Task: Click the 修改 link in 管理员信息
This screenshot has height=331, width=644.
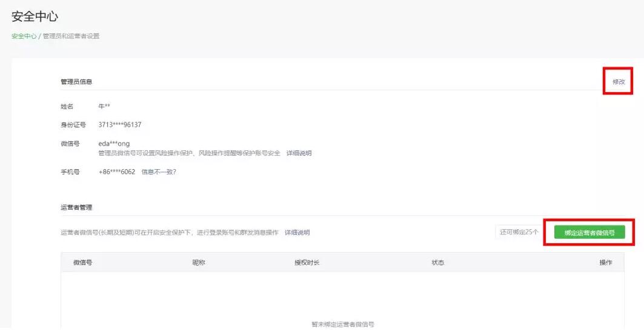Action: [618, 81]
